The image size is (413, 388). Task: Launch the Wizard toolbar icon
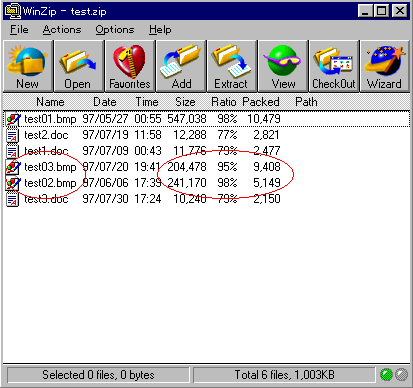[x=385, y=66]
